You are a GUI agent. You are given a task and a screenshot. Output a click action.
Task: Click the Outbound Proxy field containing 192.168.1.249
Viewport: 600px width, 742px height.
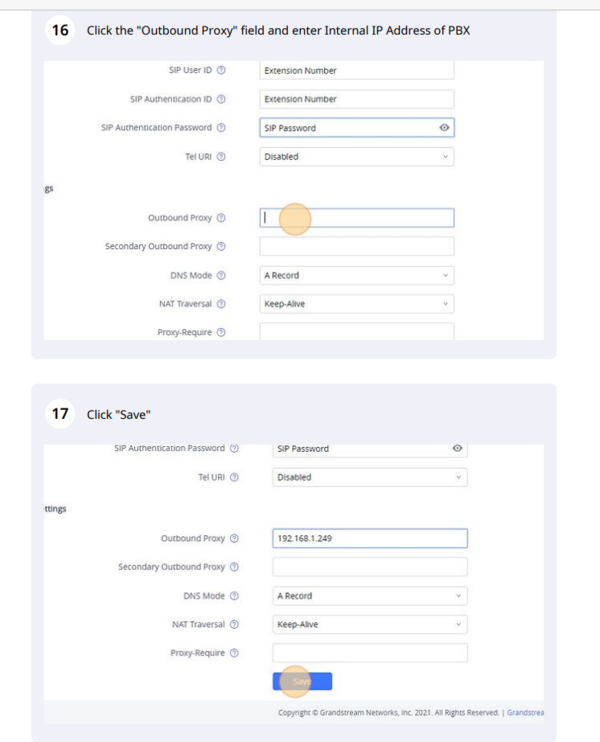point(369,538)
